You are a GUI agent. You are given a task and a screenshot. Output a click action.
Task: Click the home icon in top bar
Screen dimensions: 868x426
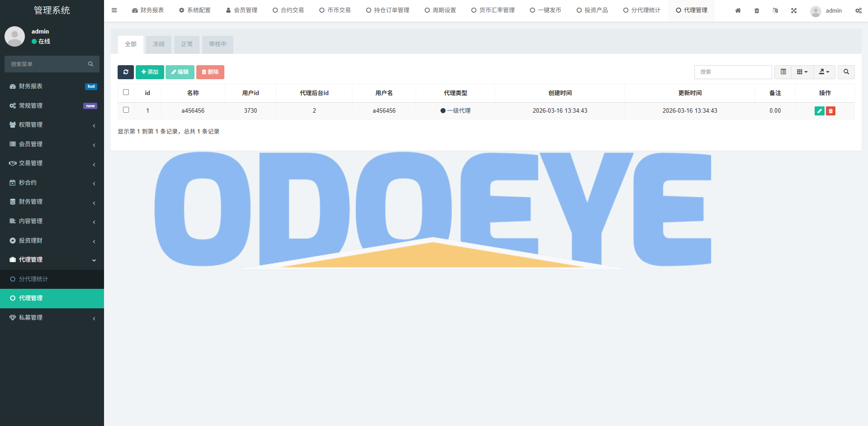pos(738,10)
